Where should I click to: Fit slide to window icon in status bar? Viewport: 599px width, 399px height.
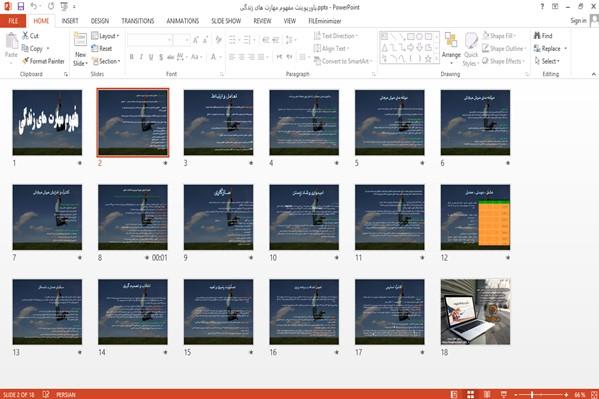(x=594, y=394)
